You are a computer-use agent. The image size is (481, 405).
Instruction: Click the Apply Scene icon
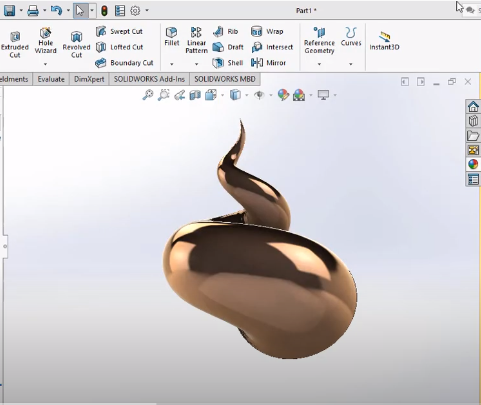point(299,95)
